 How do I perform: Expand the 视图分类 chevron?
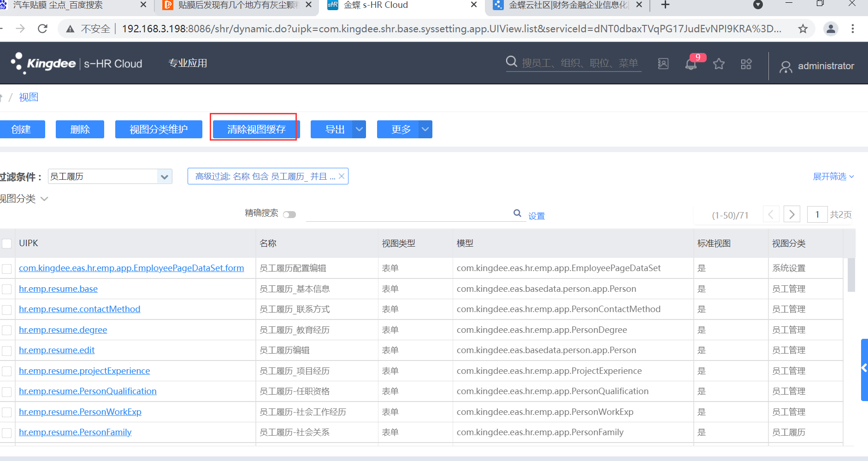click(44, 199)
